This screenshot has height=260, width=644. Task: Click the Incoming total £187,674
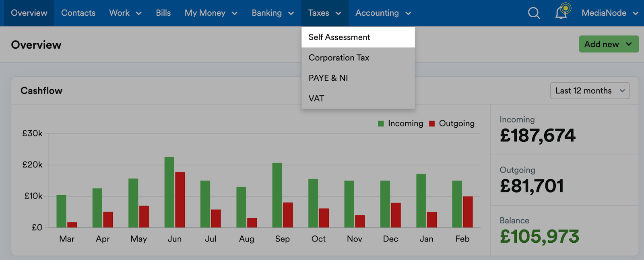pos(538,135)
